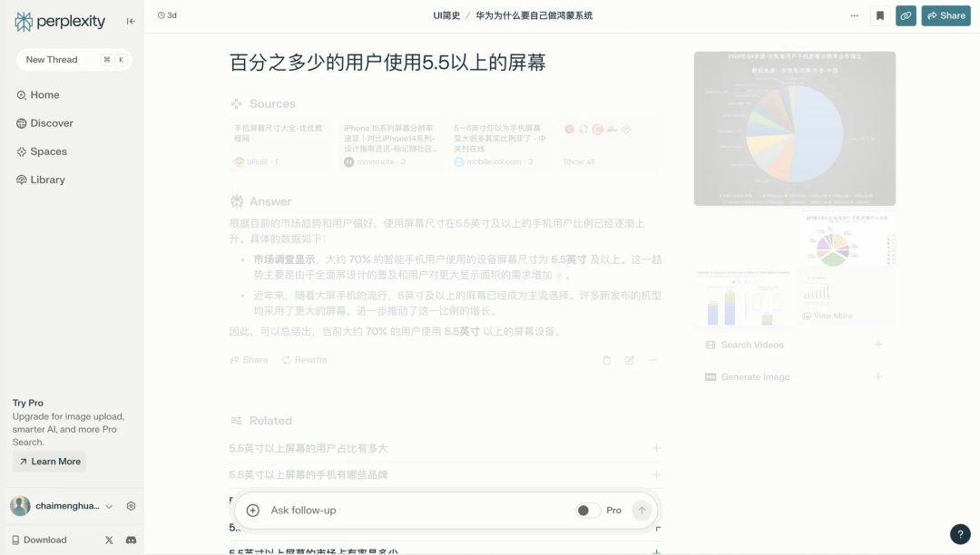Open the small pie chart thumbnail
The width and height of the screenshot is (980, 555).
[848, 239]
